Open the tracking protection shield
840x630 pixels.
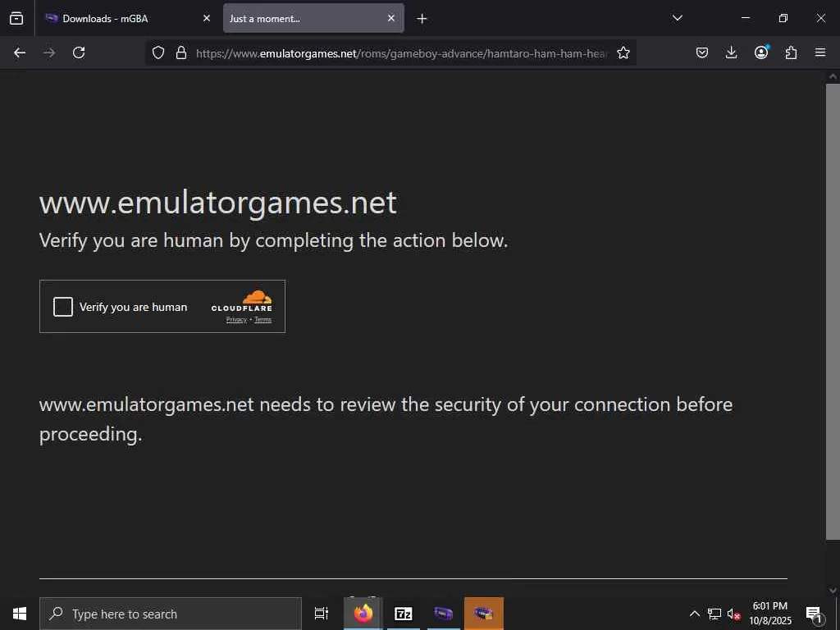pyautogui.click(x=158, y=52)
